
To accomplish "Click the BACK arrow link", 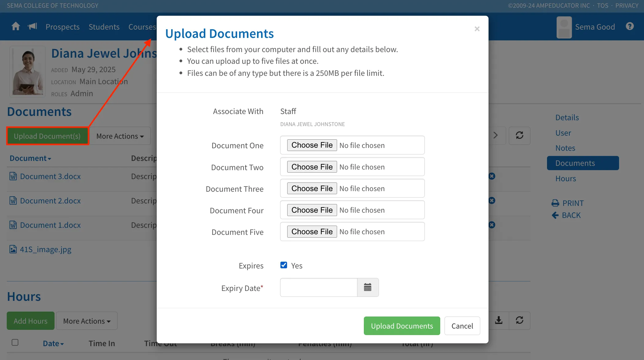I will 566,215.
